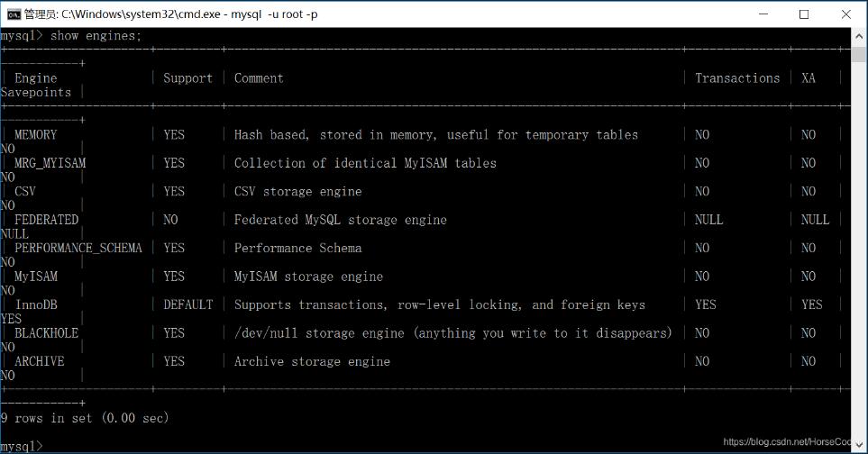
Task: Click the DEFAULT support value
Action: point(187,304)
